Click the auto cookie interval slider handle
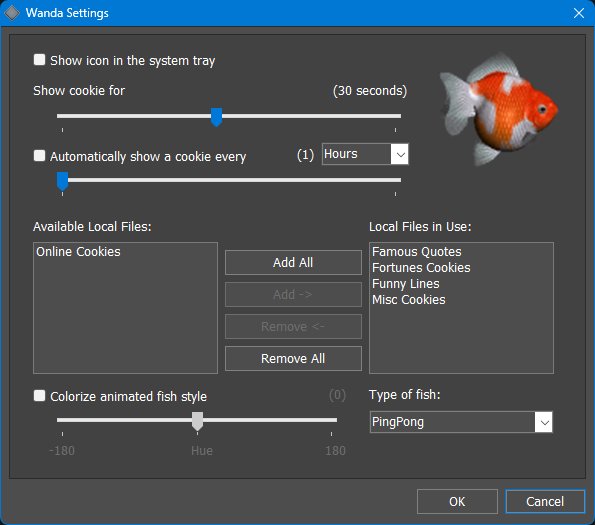This screenshot has height=525, width=595. [x=62, y=181]
